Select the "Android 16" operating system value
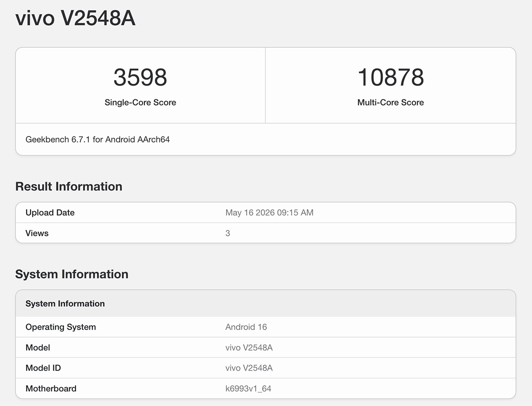The image size is (532, 406). click(246, 327)
